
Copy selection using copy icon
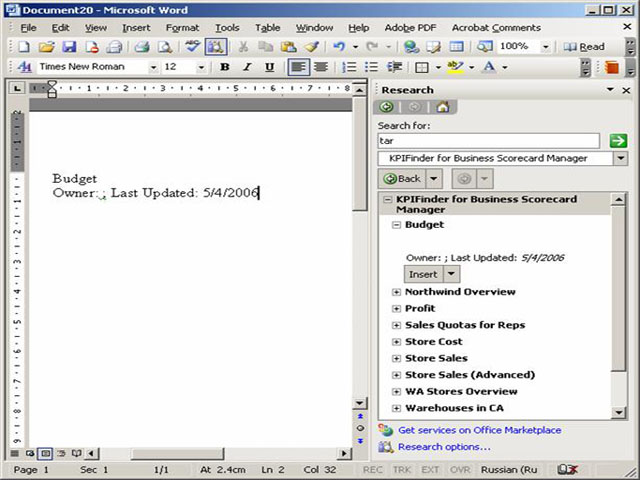click(266, 47)
